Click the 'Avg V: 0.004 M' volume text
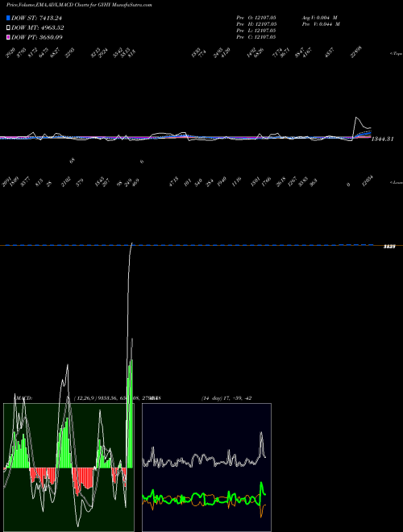The width and height of the screenshot is (403, 532). 320,18
